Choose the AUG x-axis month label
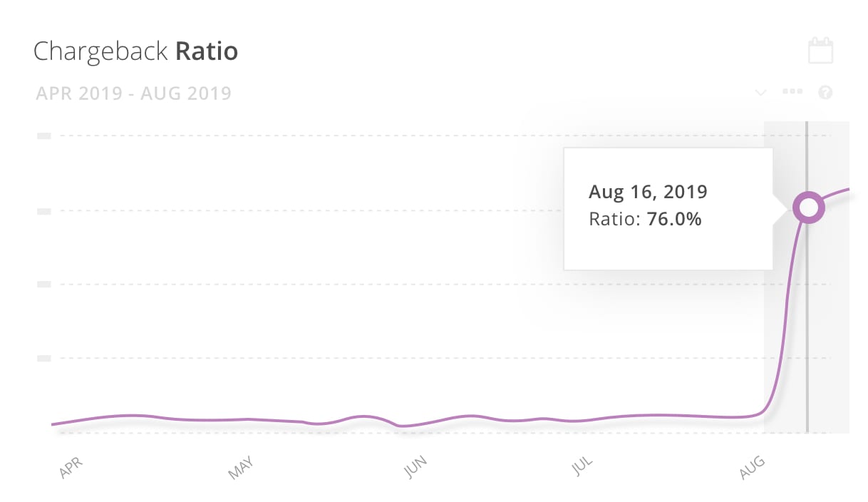 pos(752,466)
